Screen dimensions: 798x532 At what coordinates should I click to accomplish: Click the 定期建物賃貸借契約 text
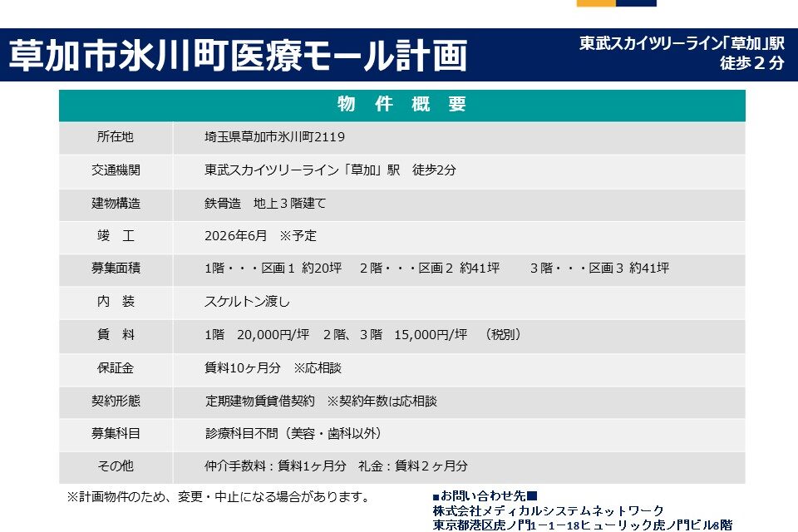coord(260,401)
